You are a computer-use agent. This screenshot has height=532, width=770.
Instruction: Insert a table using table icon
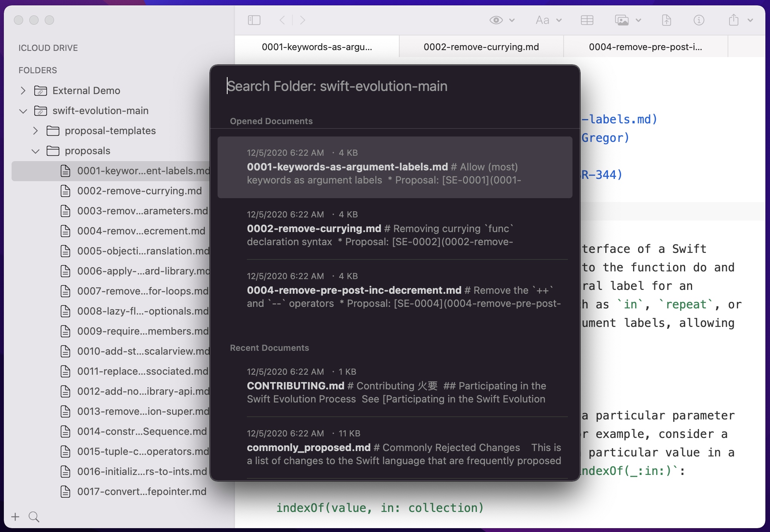click(587, 20)
